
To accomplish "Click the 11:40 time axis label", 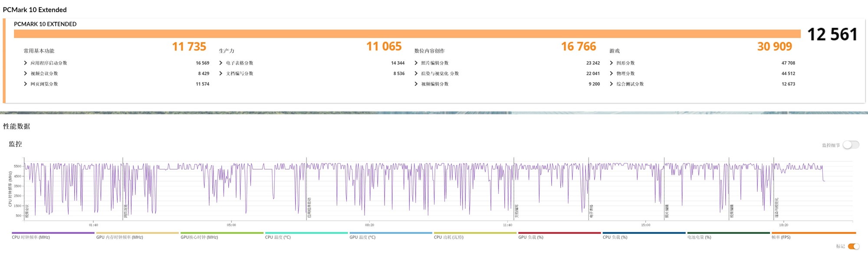I will tap(507, 225).
